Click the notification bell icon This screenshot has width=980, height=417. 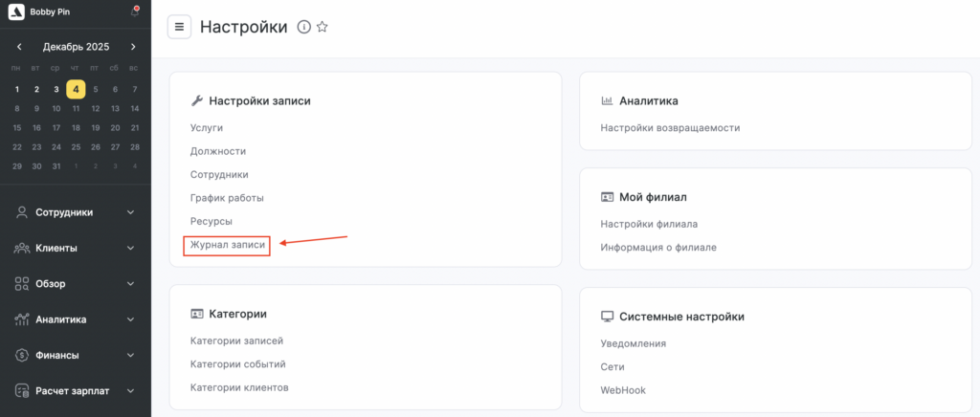click(134, 11)
